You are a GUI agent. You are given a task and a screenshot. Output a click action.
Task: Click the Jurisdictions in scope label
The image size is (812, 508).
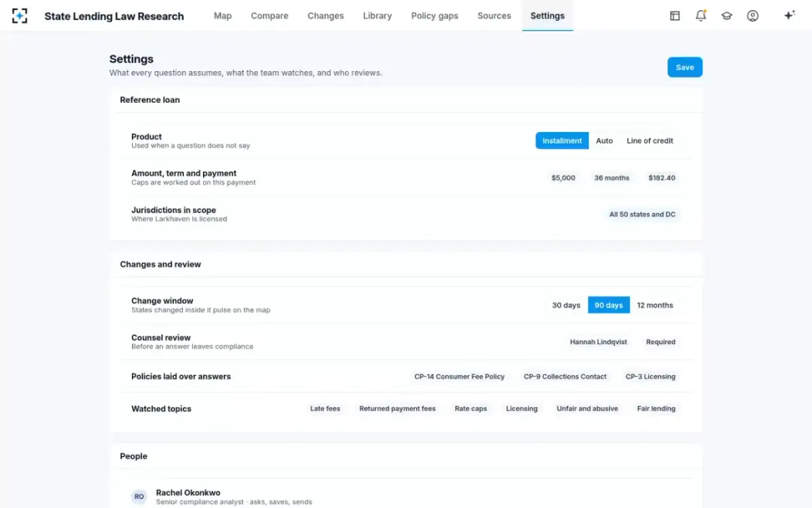click(x=173, y=210)
